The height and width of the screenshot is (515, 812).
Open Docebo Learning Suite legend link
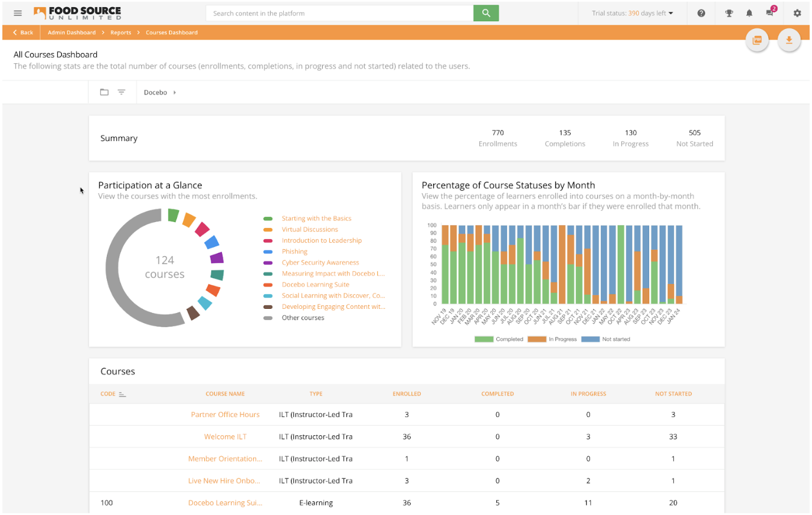coord(316,284)
